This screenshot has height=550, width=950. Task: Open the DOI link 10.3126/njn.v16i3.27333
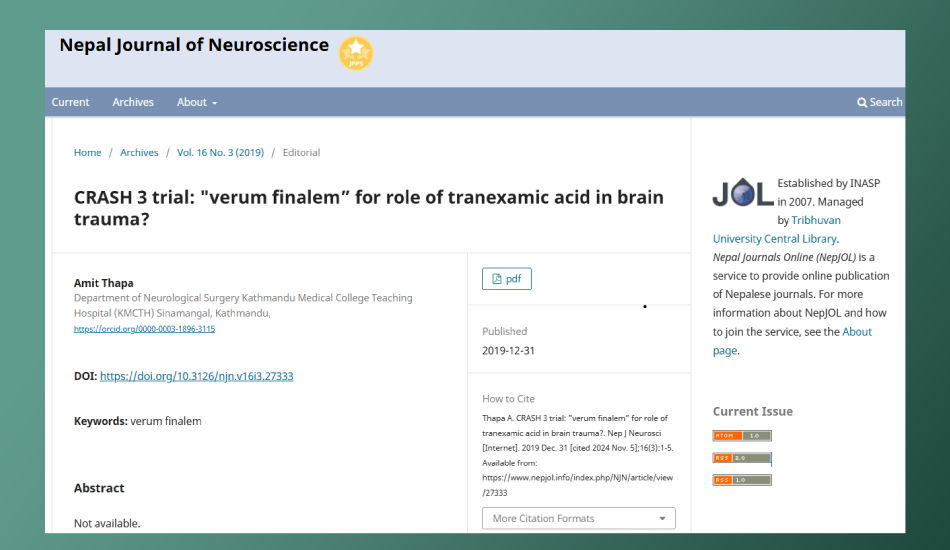point(196,376)
